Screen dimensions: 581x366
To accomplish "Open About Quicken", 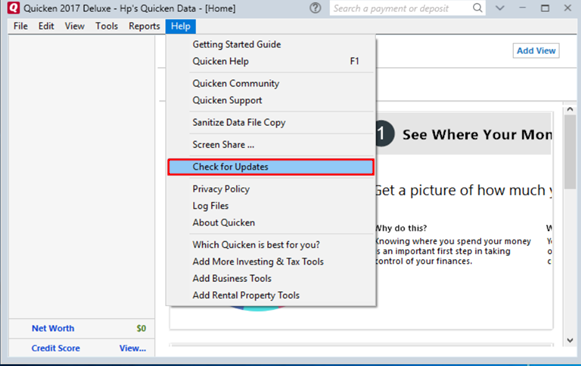I will [223, 223].
